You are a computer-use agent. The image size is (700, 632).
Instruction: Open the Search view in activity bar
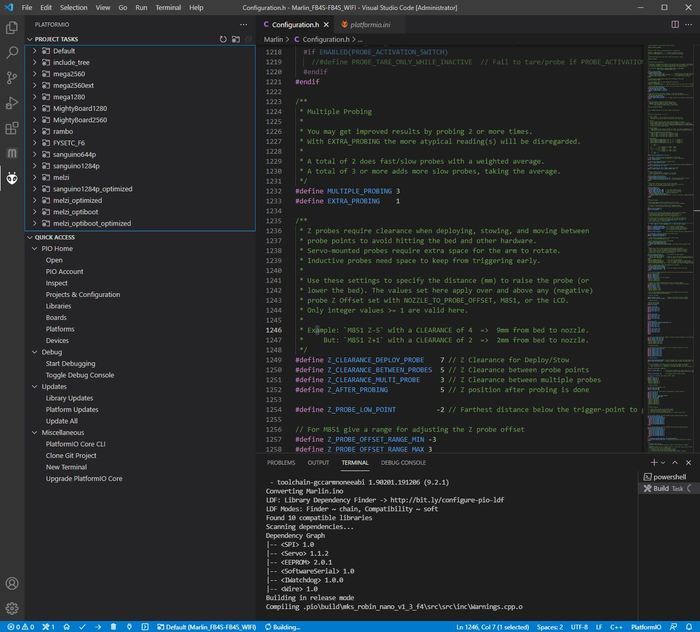point(12,52)
